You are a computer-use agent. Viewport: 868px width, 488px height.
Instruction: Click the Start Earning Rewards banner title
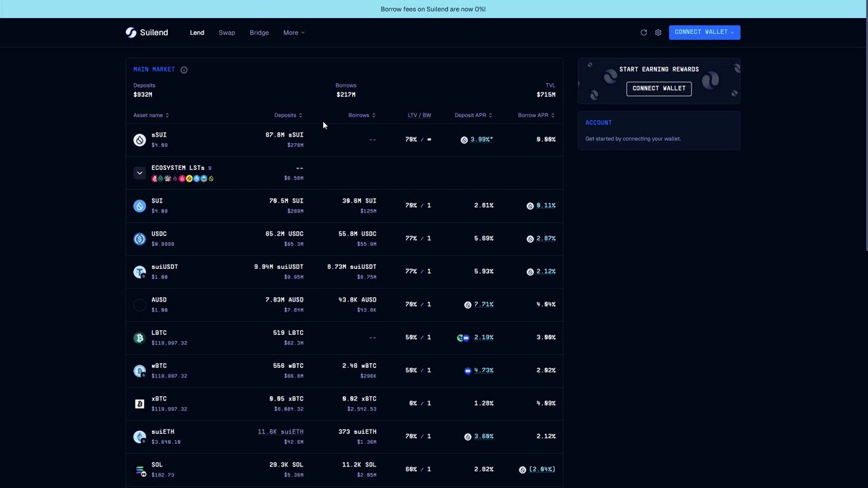point(659,69)
